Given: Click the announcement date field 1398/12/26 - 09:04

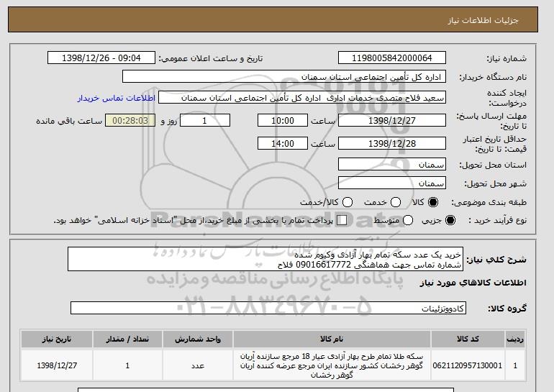Looking at the screenshot, I should pos(101,58).
